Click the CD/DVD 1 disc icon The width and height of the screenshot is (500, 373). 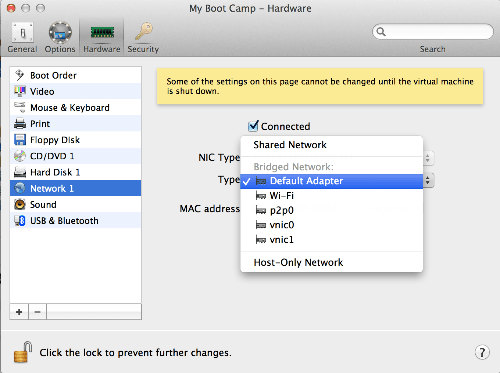pos(20,156)
